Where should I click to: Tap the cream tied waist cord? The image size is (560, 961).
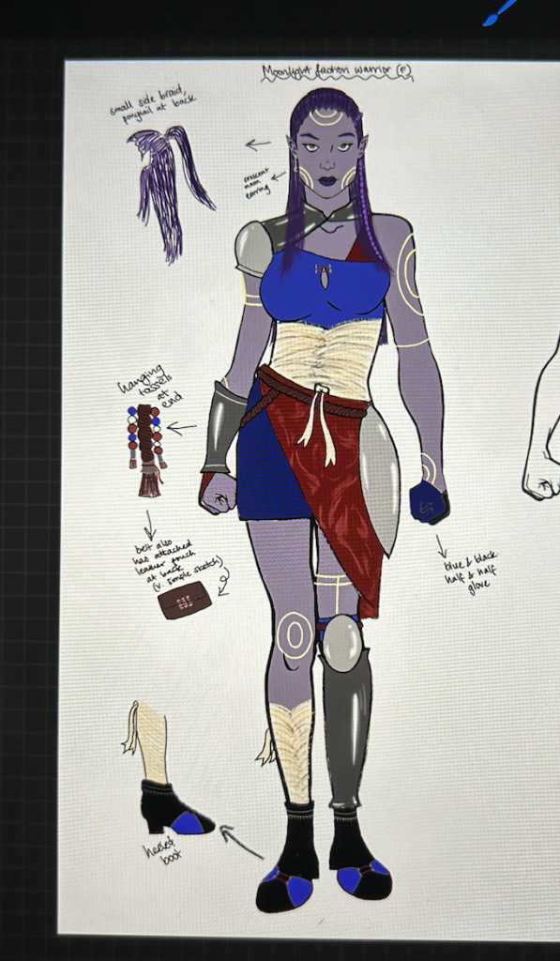(x=317, y=421)
